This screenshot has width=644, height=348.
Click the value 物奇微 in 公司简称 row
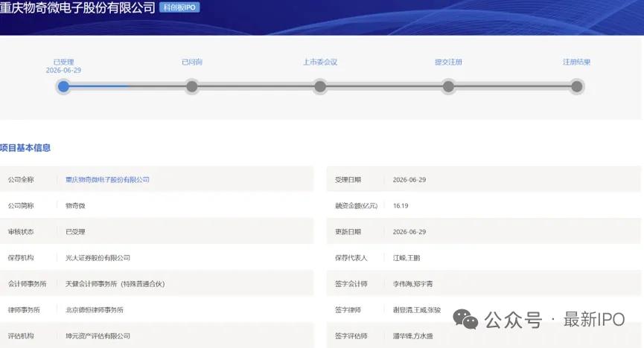[75, 205]
